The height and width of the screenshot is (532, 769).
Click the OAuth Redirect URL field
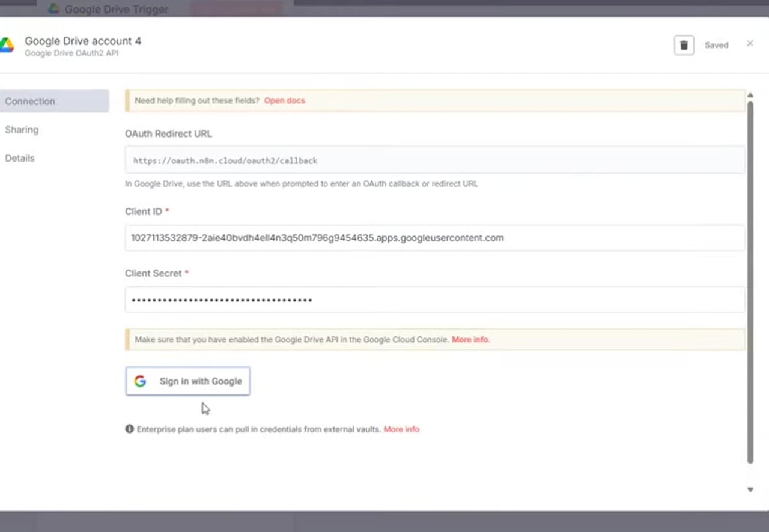[x=435, y=160]
